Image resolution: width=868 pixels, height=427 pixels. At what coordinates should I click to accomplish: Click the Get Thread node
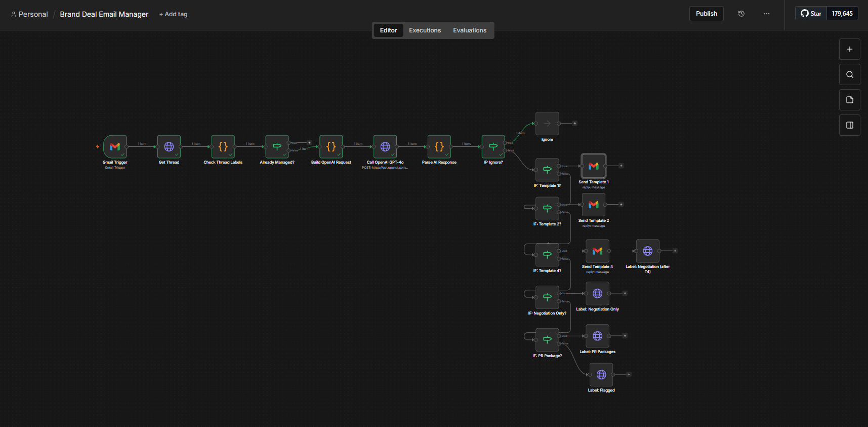(169, 147)
